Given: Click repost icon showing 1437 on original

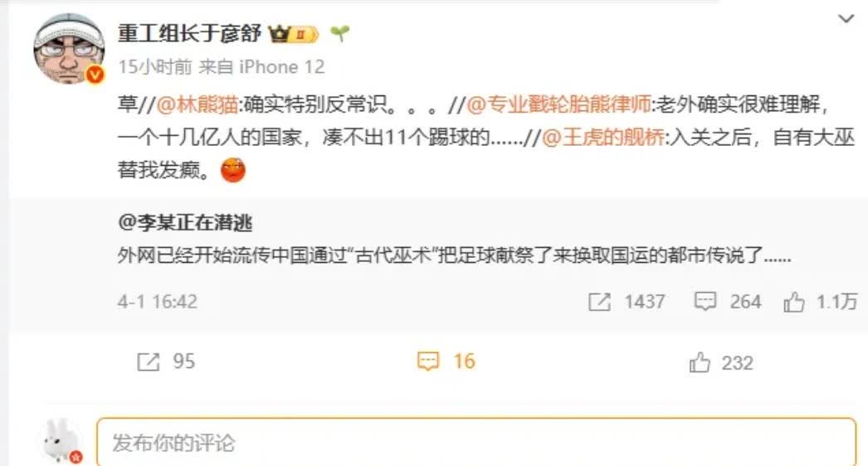Looking at the screenshot, I should click(x=599, y=302).
